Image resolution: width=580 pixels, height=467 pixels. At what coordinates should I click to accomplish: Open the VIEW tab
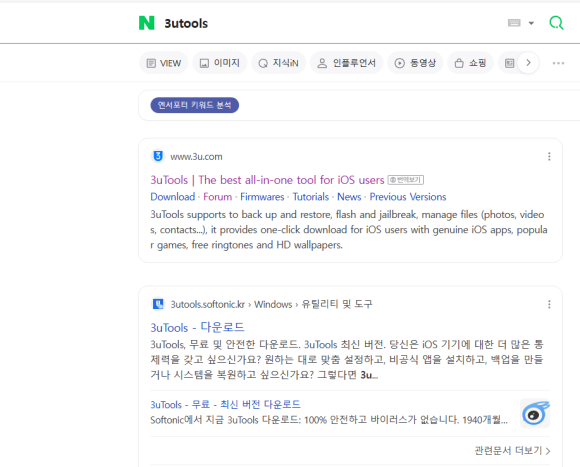coord(164,63)
